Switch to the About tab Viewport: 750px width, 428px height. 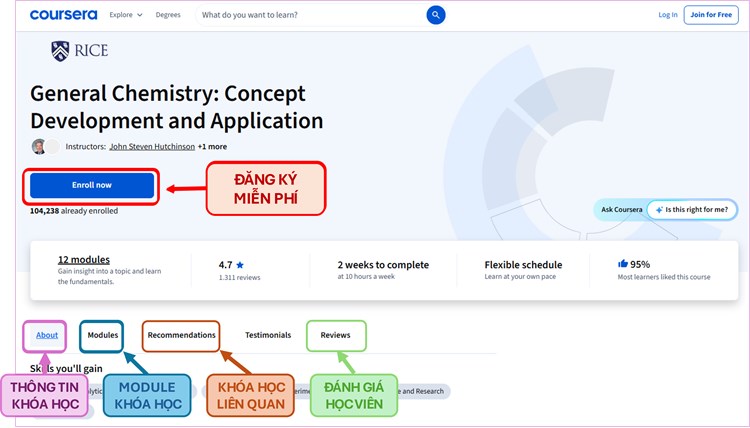pos(47,335)
